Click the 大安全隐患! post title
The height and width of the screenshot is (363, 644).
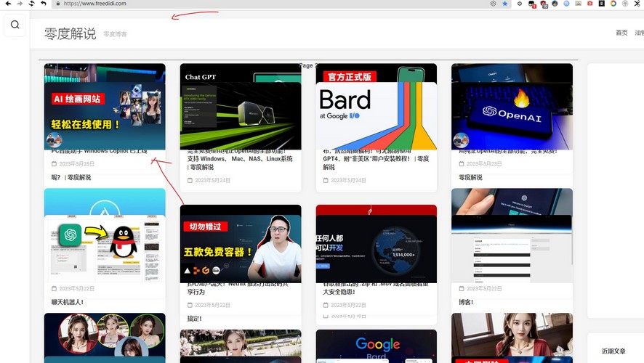tap(339, 292)
